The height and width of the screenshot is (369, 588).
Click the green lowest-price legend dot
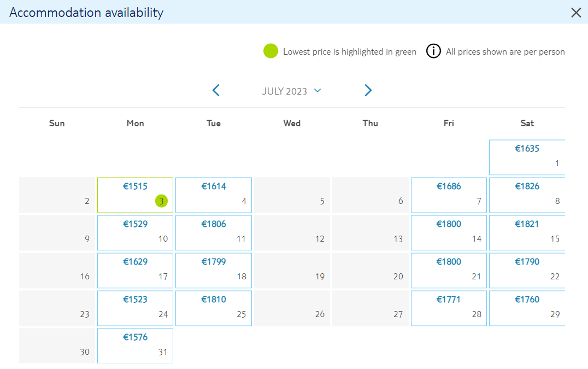tap(271, 51)
